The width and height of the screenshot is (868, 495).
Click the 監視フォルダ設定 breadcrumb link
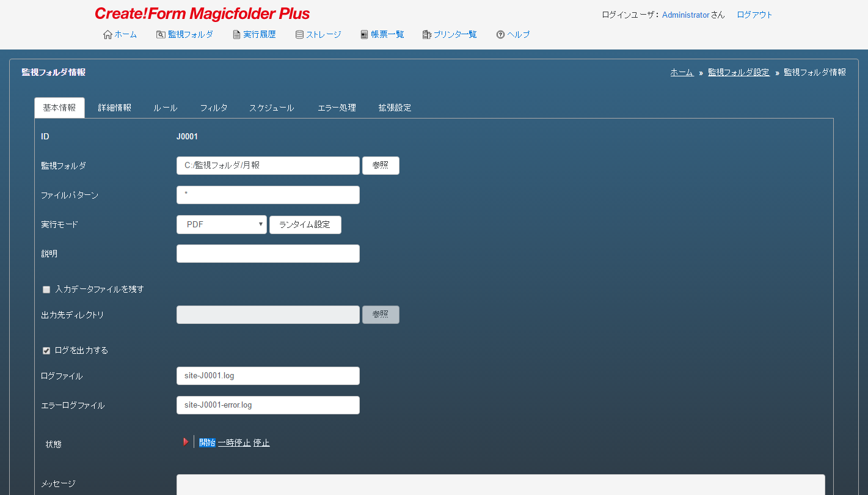[739, 72]
